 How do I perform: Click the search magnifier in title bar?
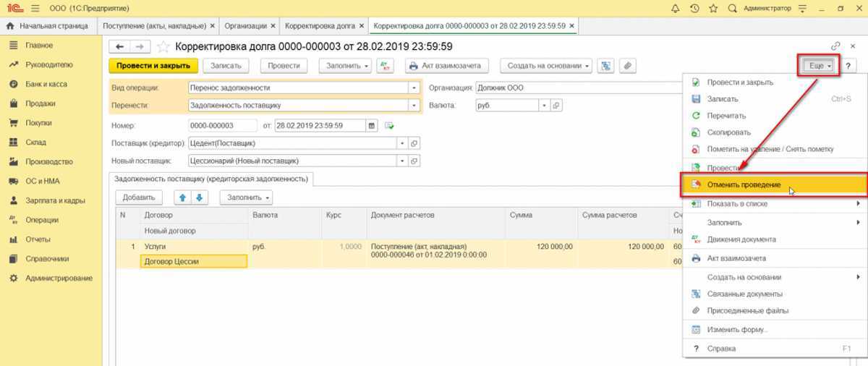pyautogui.click(x=732, y=8)
